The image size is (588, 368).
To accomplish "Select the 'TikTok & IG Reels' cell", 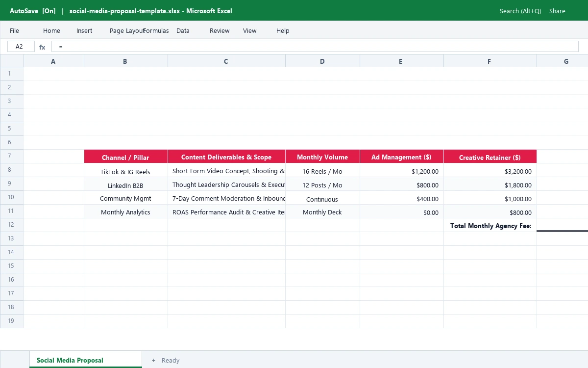I will pos(126,170).
